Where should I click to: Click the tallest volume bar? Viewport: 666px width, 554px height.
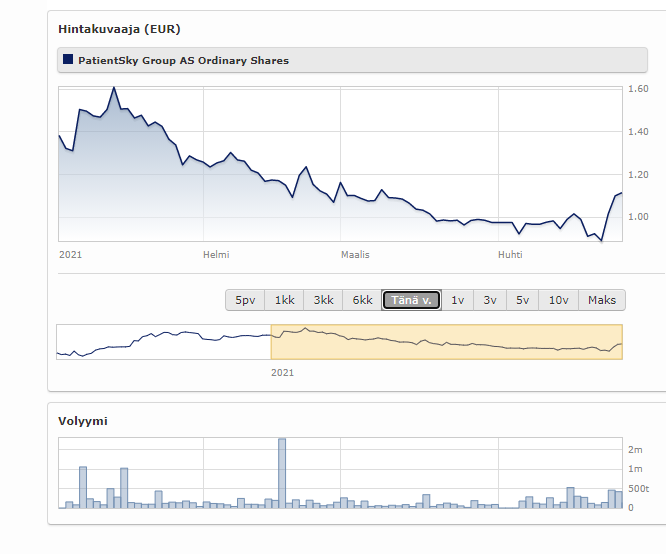coord(282,473)
